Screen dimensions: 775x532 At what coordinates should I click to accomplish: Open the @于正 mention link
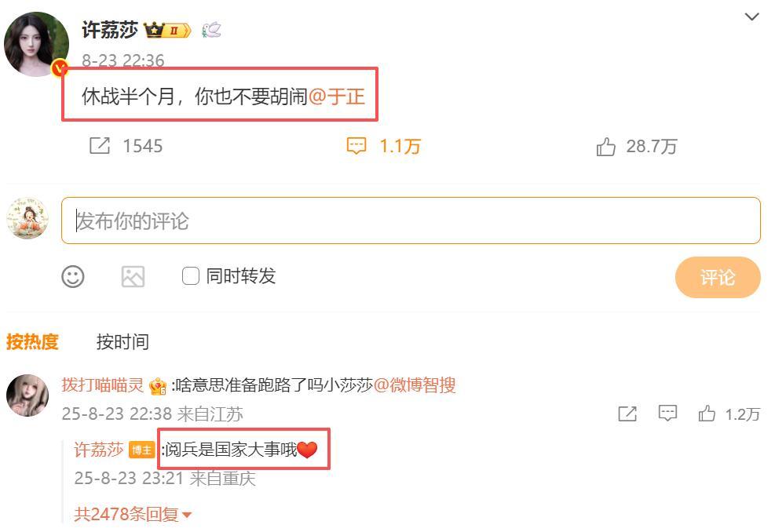(x=337, y=97)
